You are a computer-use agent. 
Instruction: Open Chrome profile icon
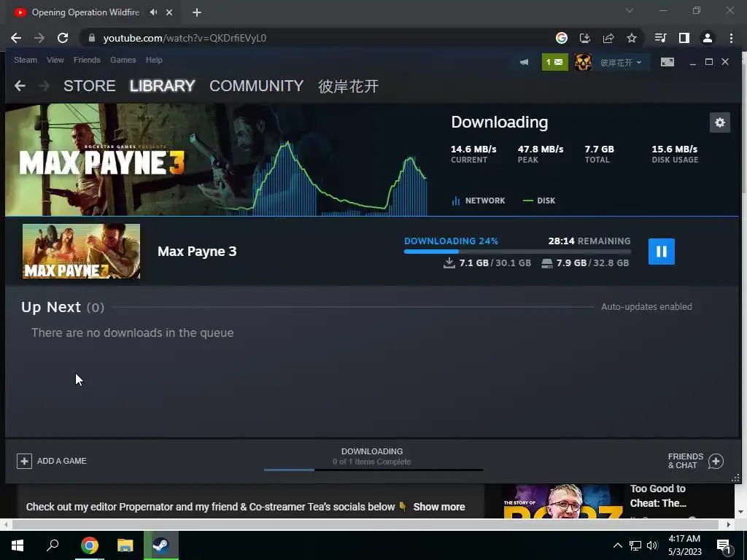tap(708, 38)
